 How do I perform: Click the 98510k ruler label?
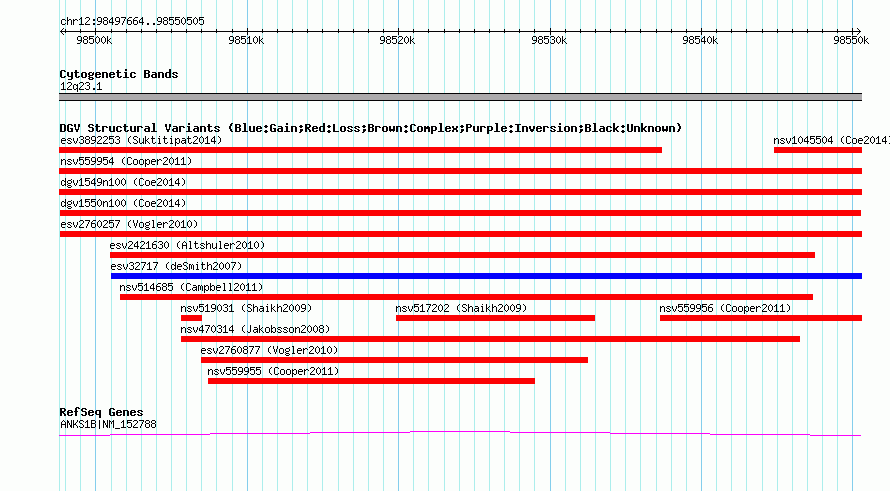[x=246, y=40]
